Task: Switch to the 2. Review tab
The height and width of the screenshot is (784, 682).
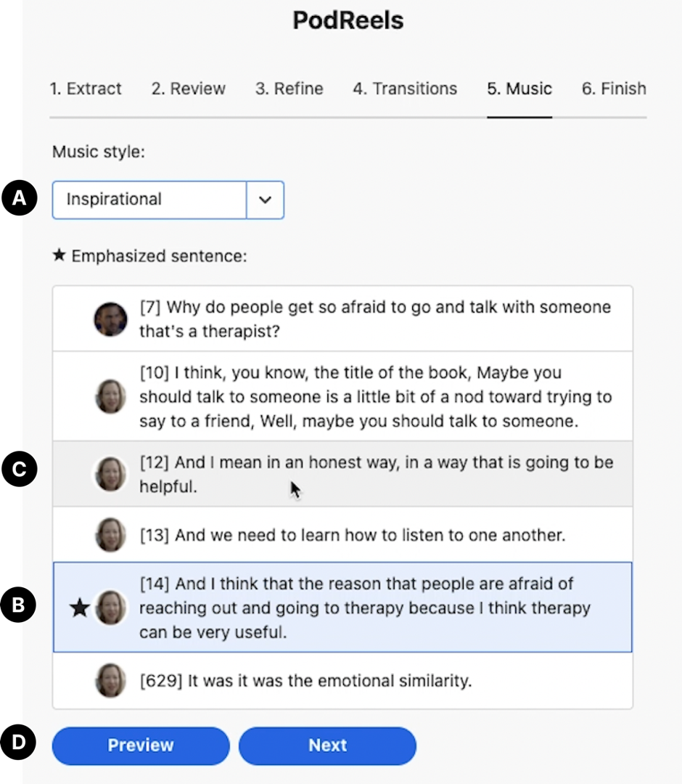Action: (x=189, y=89)
